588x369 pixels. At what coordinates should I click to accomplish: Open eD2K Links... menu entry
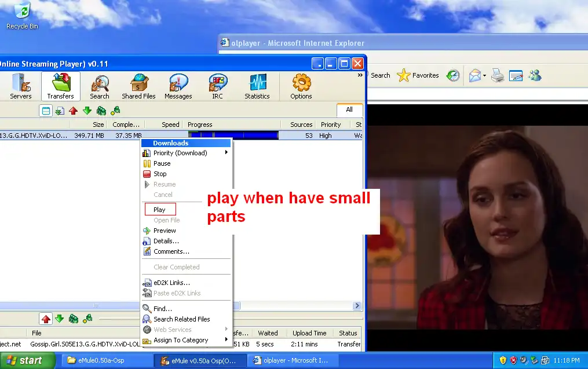coord(186,283)
